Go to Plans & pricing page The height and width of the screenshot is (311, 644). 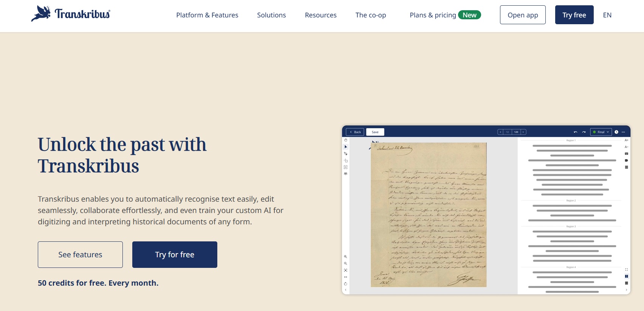(x=433, y=15)
